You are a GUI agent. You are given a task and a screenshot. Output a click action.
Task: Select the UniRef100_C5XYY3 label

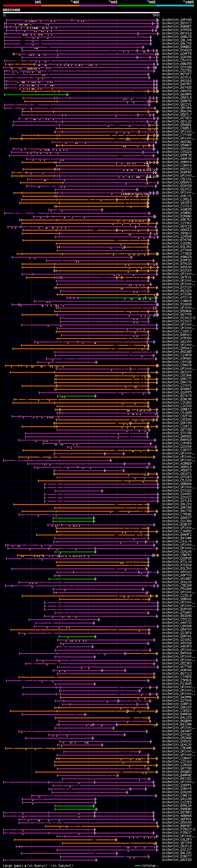coord(177,61)
